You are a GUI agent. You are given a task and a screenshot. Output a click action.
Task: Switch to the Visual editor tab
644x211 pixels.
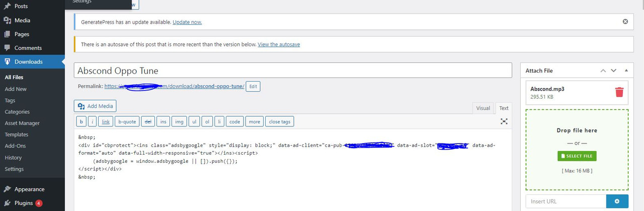[x=483, y=108]
